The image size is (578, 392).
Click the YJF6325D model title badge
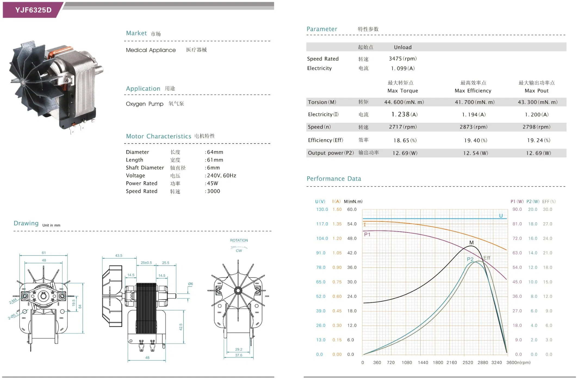pos(33,10)
